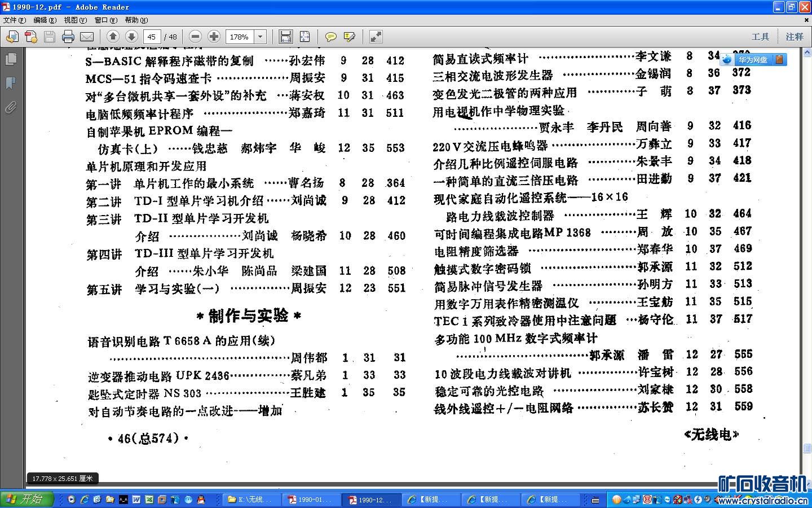
Task: Switch to the 1990-12 PDF taskbar window
Action: pos(372,500)
